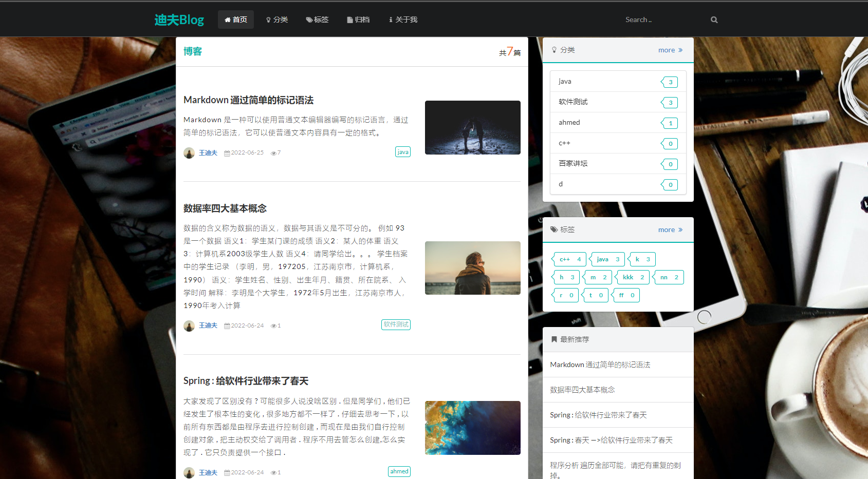Click the archive icon beside 归档
868x479 pixels.
coord(349,20)
